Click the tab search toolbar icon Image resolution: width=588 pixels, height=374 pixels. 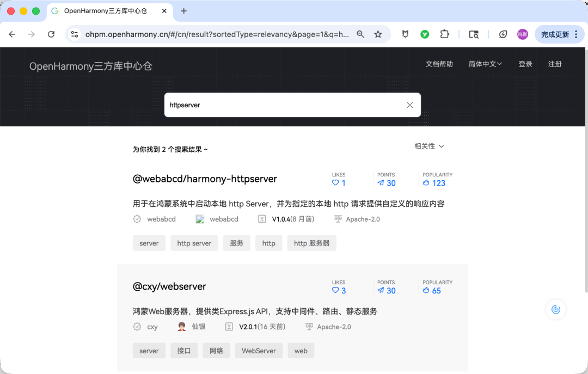tap(474, 34)
